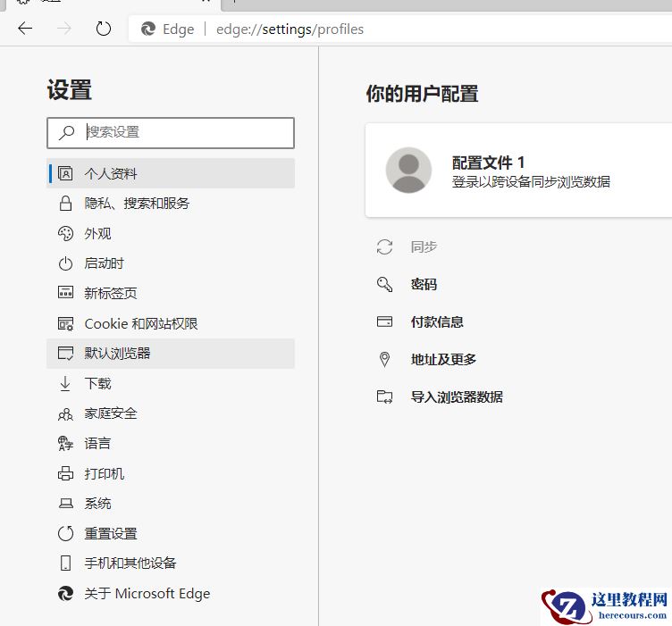Open 地址及更多 addresses settings
This screenshot has height=626, width=672.
(x=443, y=359)
